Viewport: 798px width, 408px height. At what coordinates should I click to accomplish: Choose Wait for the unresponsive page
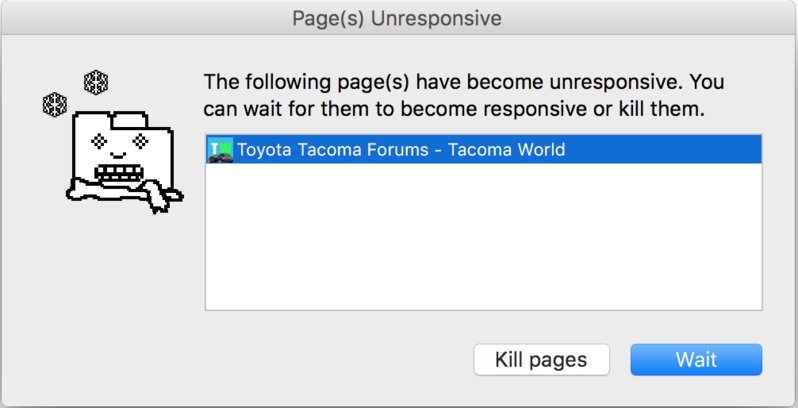(x=696, y=360)
